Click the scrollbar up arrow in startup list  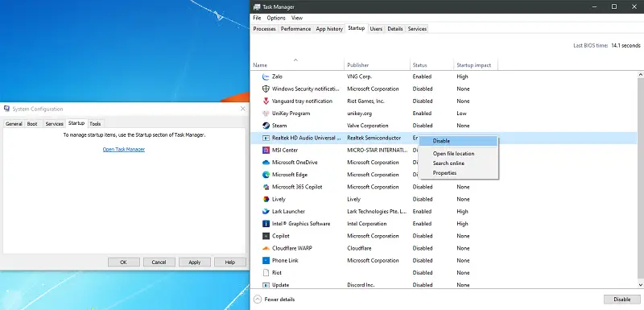point(641,75)
